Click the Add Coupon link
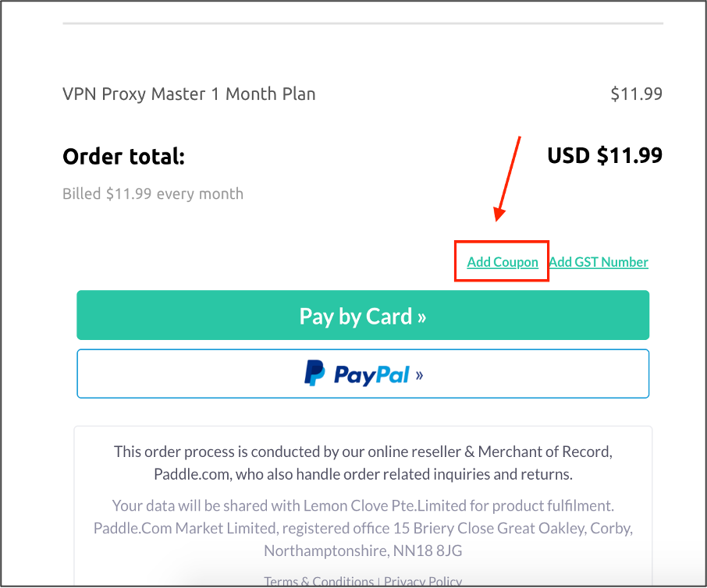 pos(503,262)
